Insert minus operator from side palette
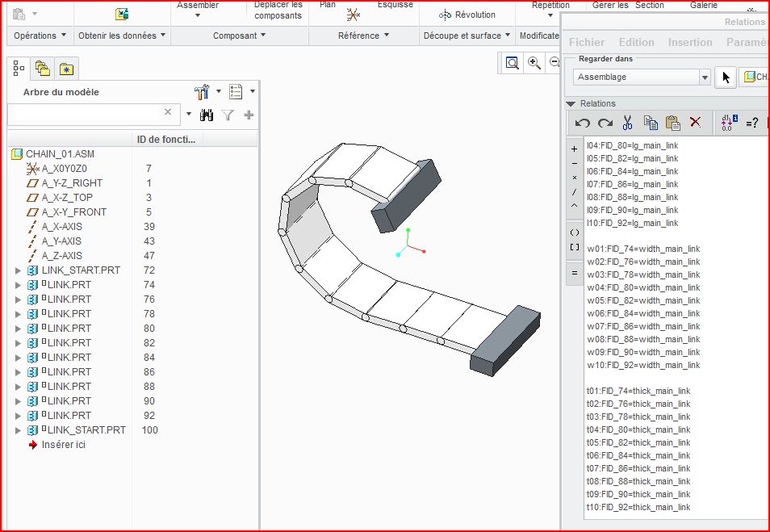This screenshot has height=532, width=770. click(x=575, y=164)
